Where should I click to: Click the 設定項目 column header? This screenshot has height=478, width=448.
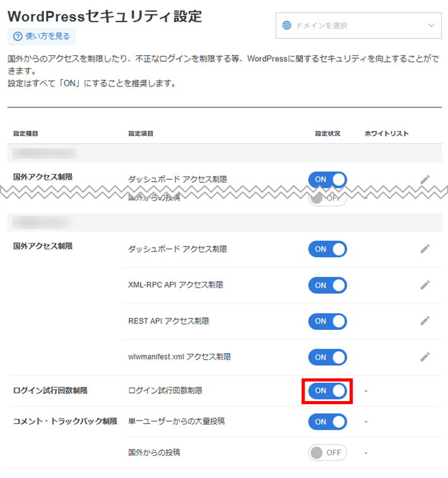point(141,134)
